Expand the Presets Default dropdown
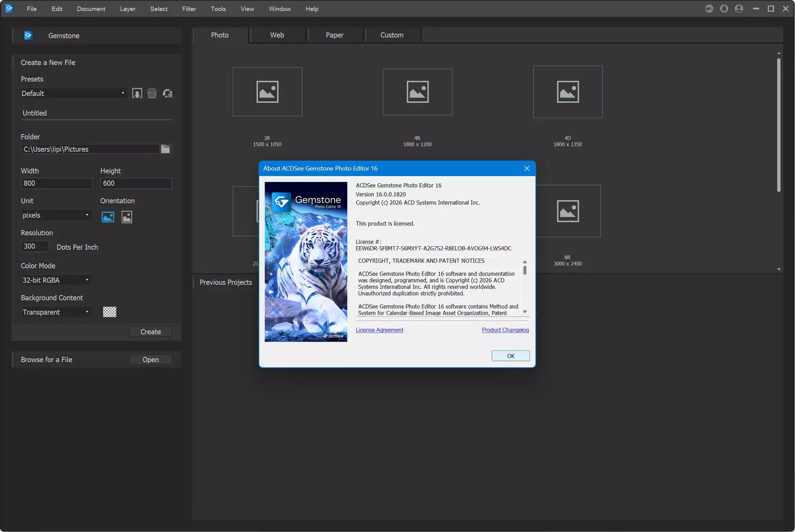Screen dimensions: 795x532 click(73, 93)
